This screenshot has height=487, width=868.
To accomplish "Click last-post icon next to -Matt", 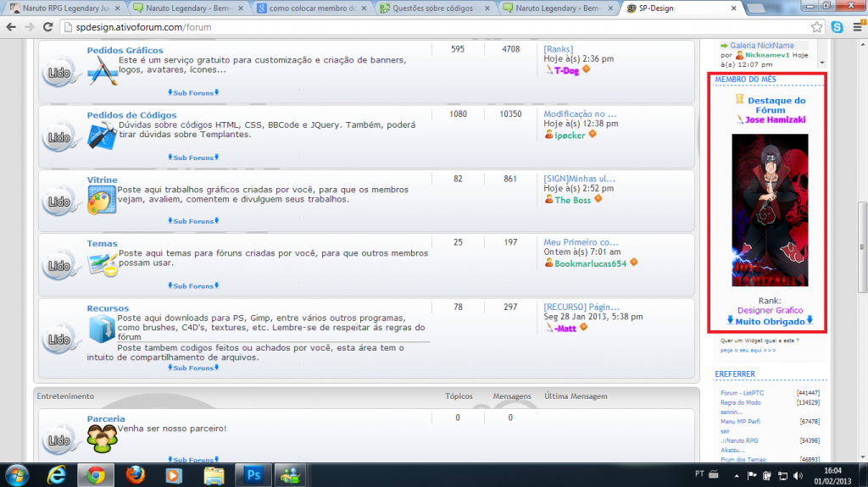I will (583, 327).
